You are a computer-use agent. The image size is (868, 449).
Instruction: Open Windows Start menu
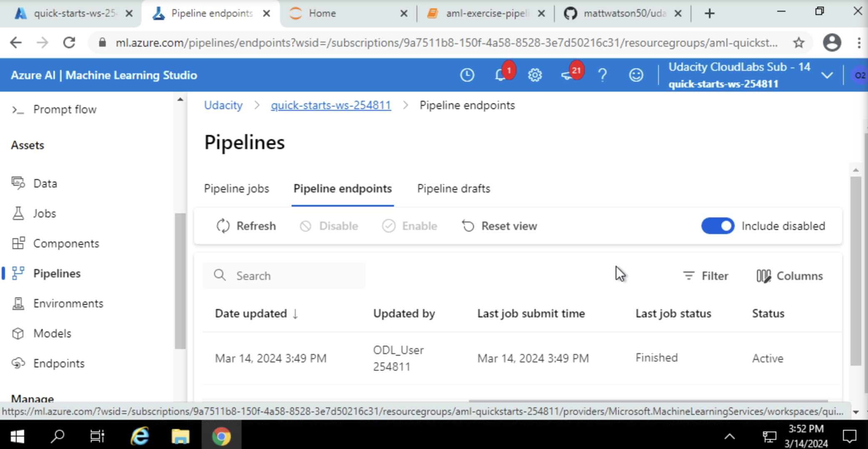pos(17,437)
